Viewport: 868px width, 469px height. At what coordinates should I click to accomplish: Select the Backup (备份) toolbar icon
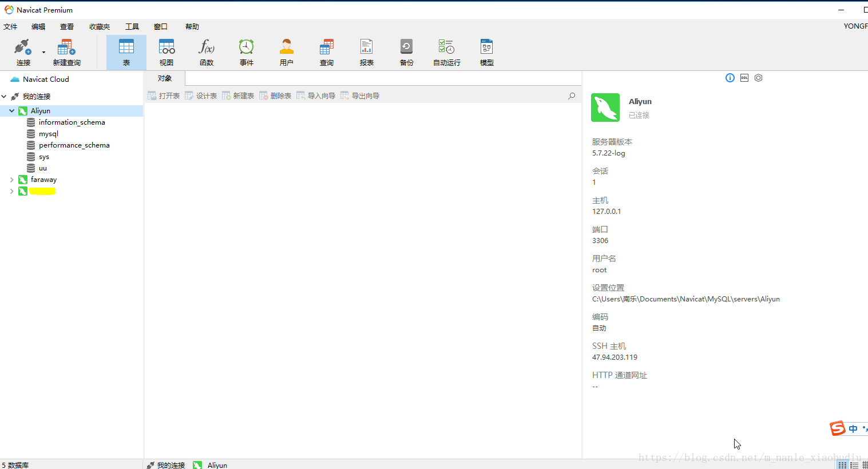[407, 52]
